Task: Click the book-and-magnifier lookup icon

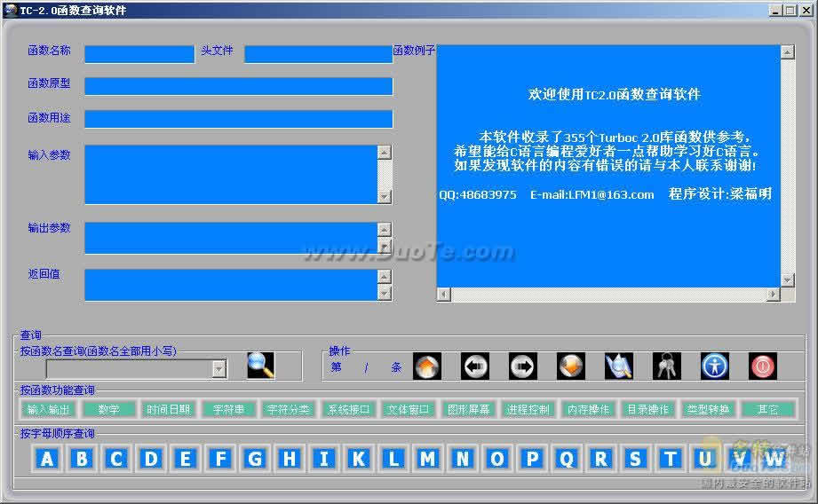Action: (619, 366)
